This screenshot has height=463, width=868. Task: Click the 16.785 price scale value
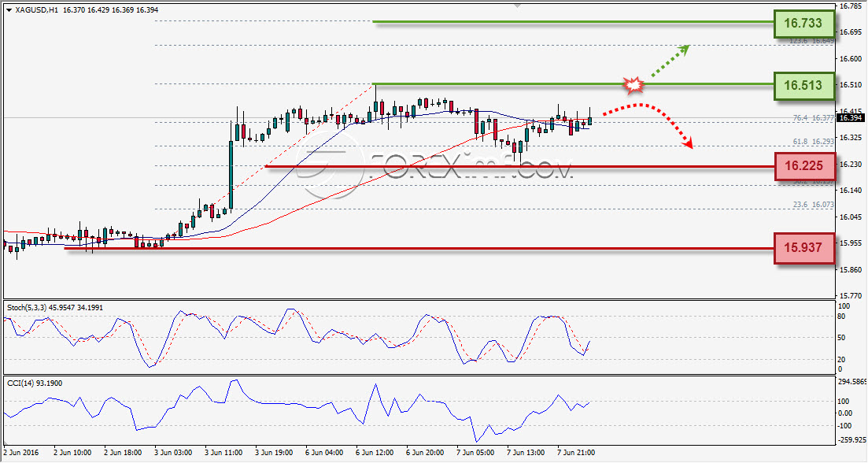click(x=850, y=6)
